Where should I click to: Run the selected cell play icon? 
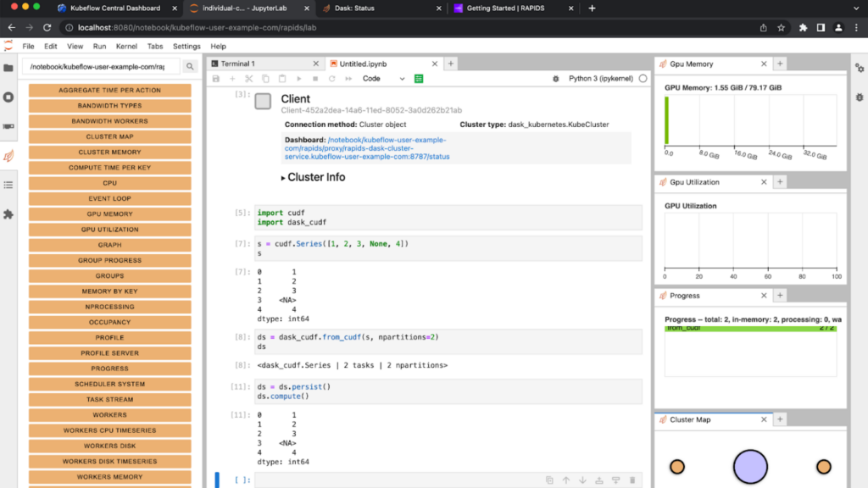click(299, 79)
